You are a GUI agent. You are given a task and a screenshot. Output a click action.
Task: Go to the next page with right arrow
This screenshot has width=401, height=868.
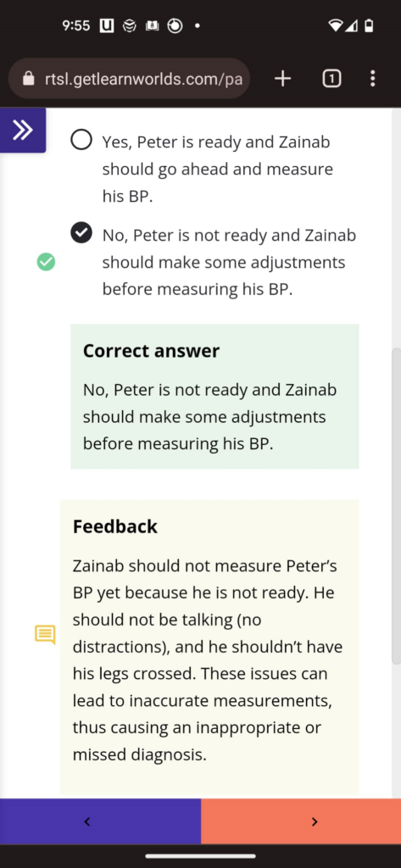(301, 821)
